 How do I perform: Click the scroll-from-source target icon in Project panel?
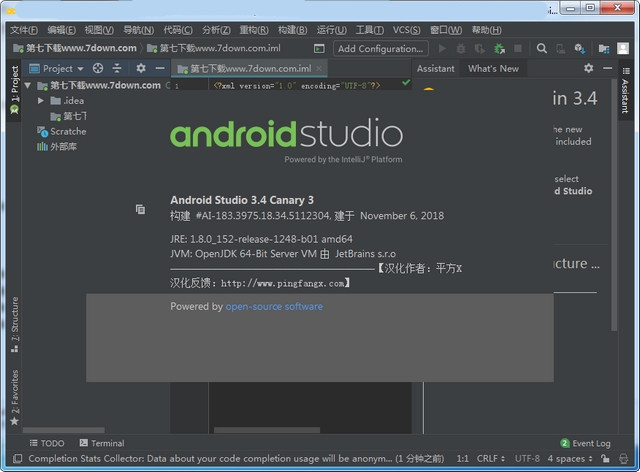click(97, 68)
